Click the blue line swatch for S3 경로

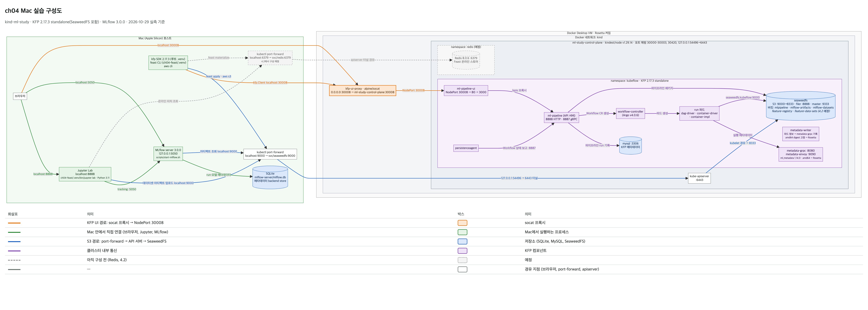[14, 242]
